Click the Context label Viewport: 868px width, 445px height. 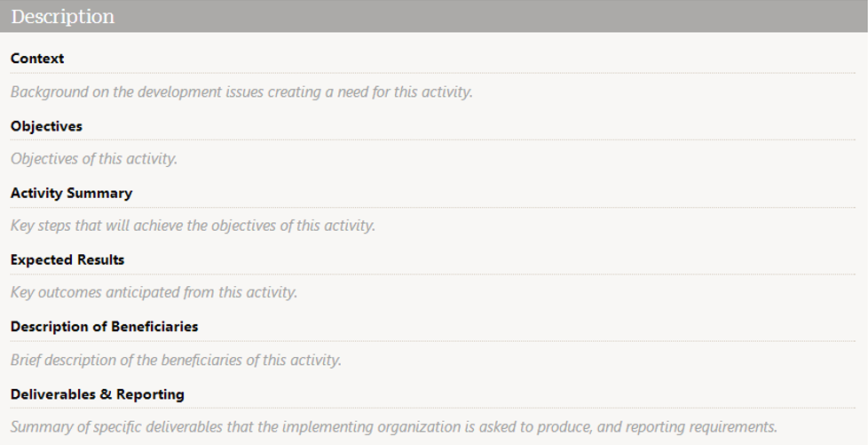[37, 59]
